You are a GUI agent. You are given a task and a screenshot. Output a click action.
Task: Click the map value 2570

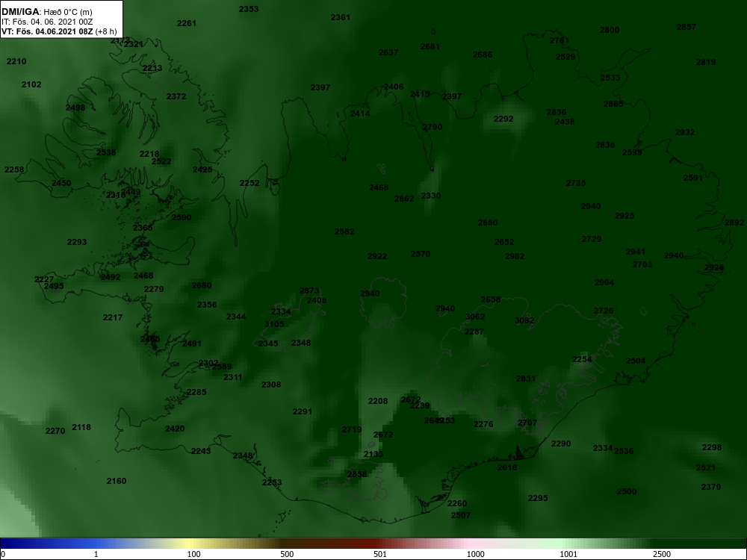point(420,255)
